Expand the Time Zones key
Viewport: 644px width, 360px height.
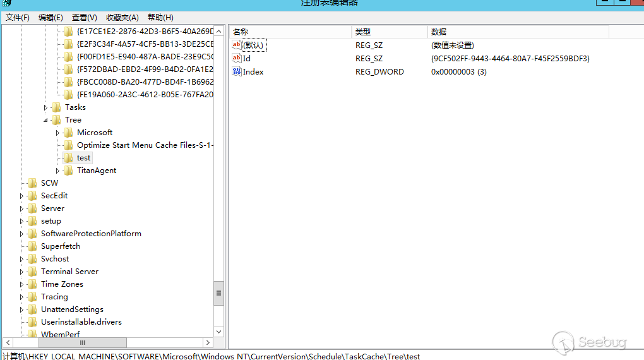21,285
